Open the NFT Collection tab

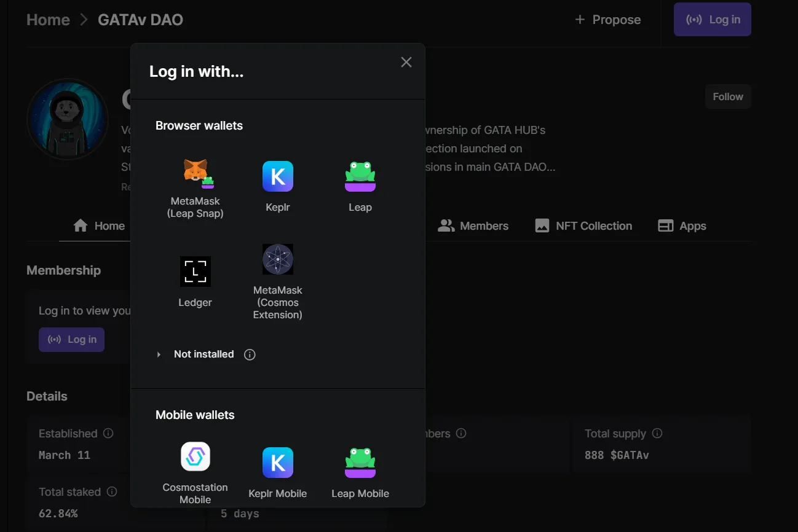pos(583,226)
